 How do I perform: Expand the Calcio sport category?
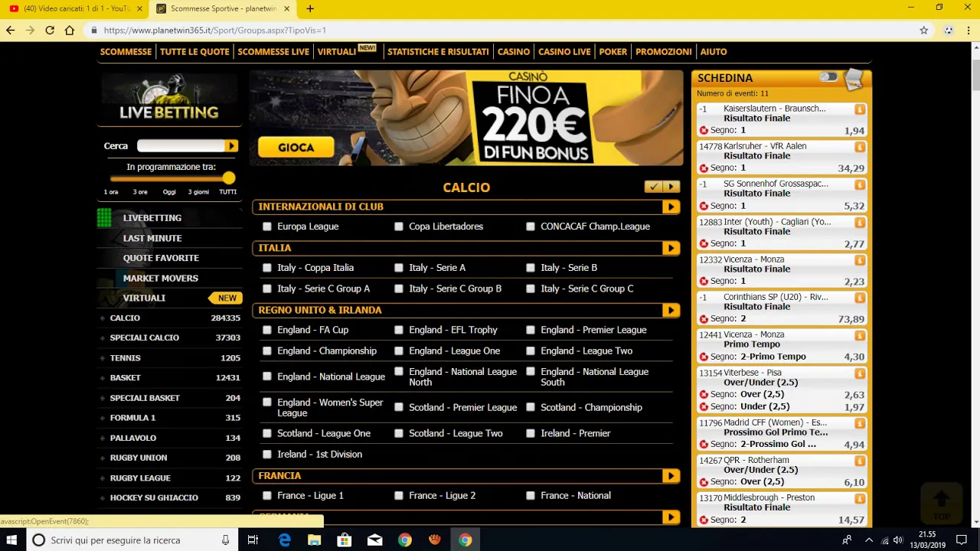103,318
